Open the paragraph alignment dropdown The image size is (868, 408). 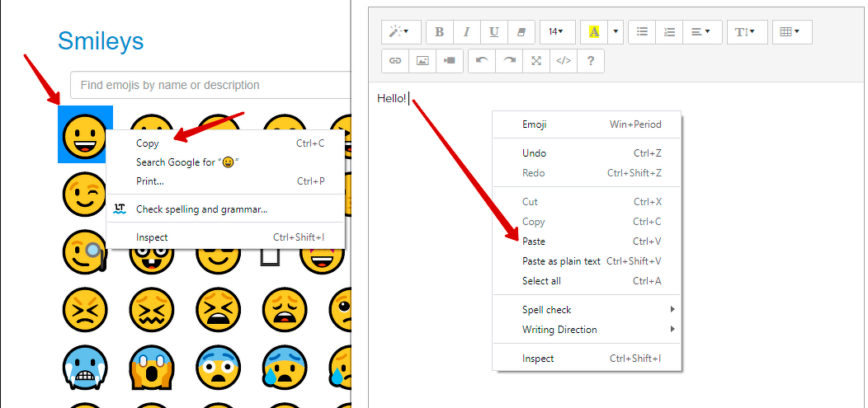coord(702,32)
